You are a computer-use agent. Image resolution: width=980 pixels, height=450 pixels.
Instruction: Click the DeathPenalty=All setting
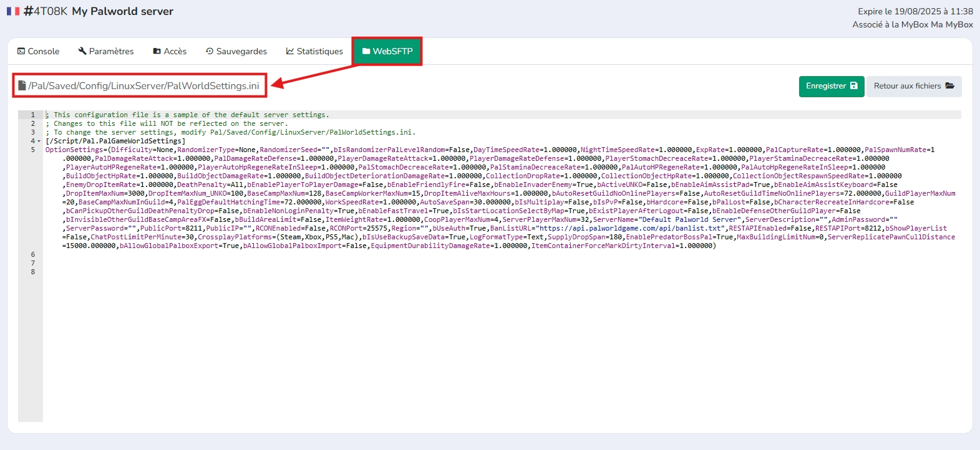tap(210, 184)
